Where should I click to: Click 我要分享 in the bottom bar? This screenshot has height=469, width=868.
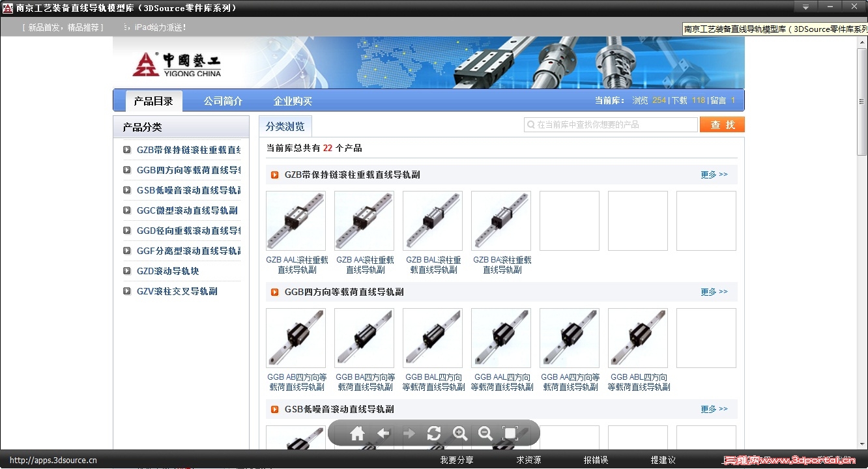[x=457, y=460]
